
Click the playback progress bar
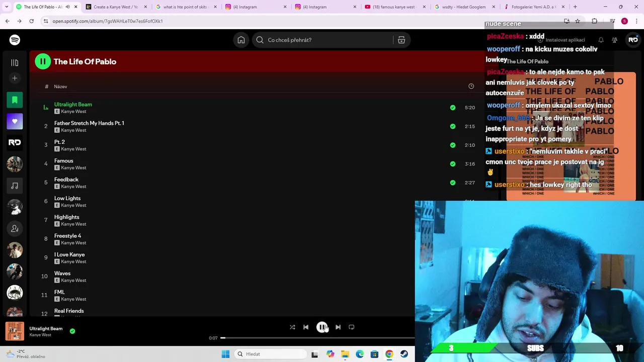coord(317,338)
